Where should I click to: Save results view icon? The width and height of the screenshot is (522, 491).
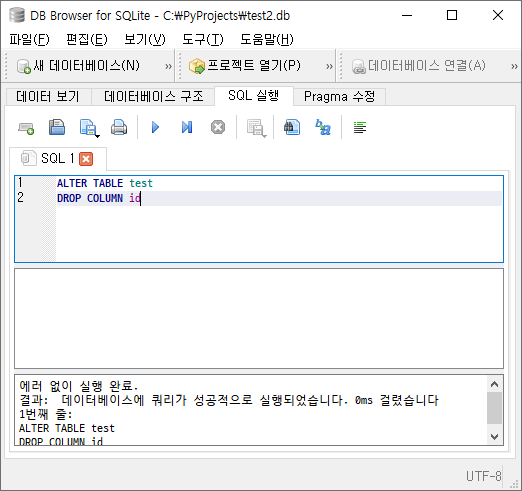256,128
